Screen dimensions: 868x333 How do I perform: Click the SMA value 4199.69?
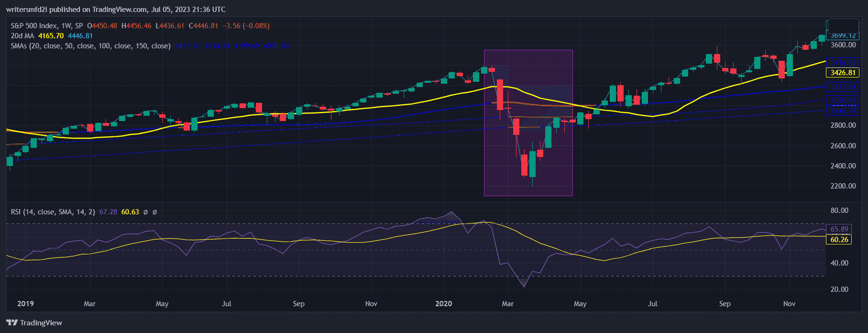[247, 46]
